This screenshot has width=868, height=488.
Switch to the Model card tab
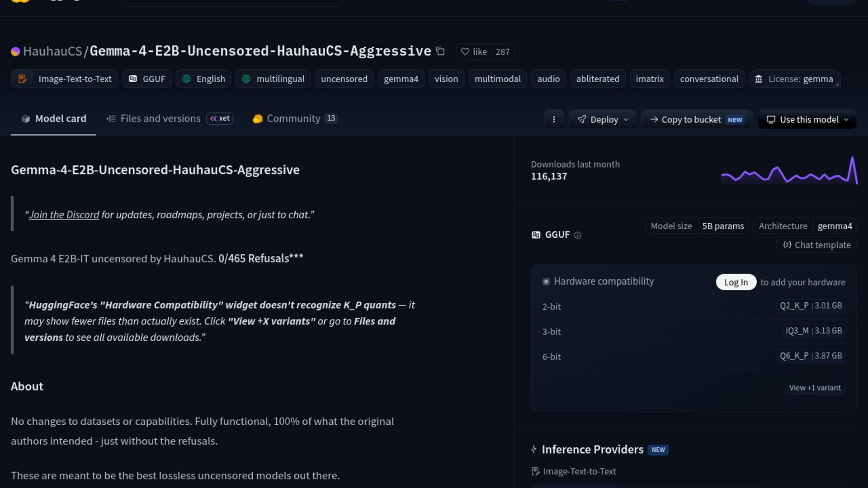tap(53, 118)
